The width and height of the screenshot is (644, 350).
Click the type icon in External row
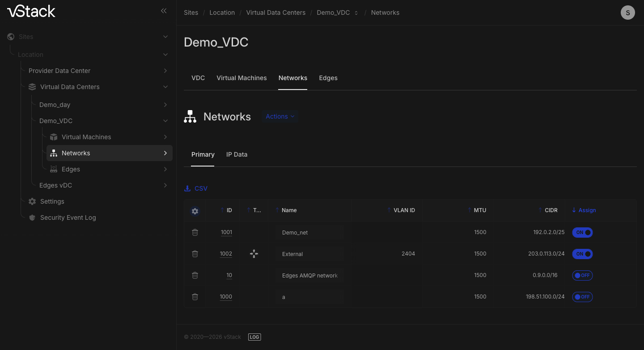[x=254, y=254]
